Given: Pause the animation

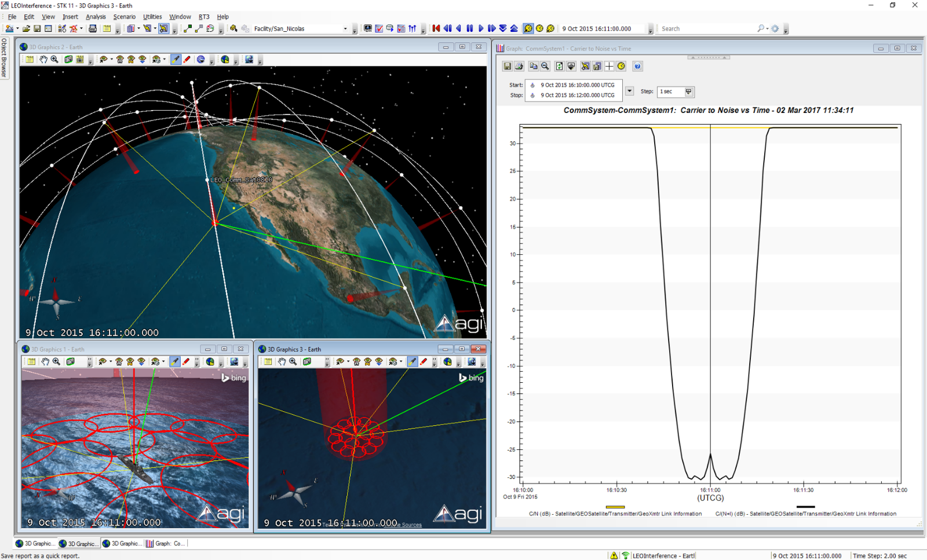Looking at the screenshot, I should (x=470, y=28).
